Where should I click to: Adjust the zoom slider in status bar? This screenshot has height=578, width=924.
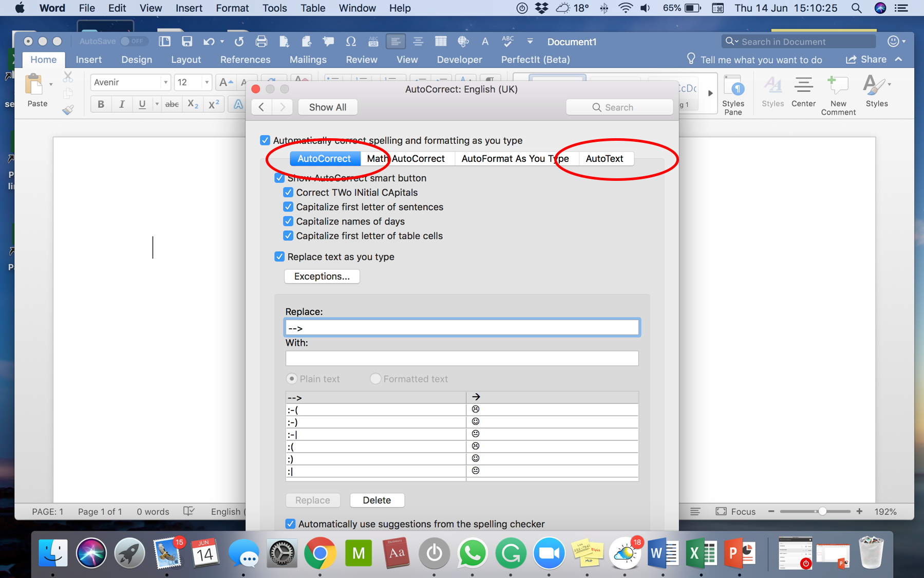point(822,512)
